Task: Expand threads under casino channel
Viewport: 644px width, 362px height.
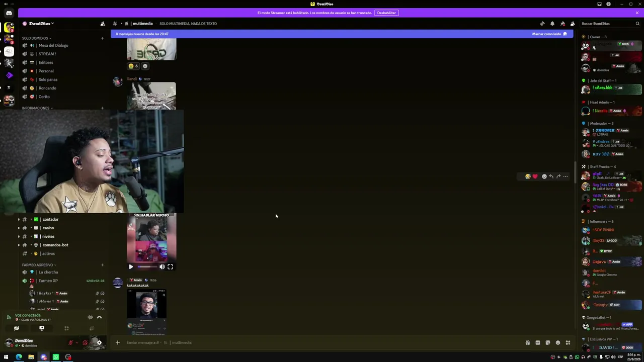Action: click(19, 228)
